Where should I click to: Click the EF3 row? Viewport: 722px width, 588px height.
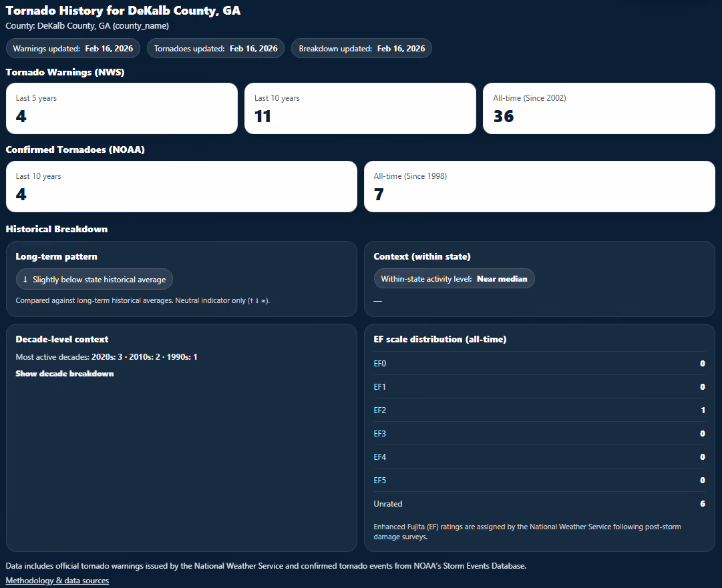point(539,433)
